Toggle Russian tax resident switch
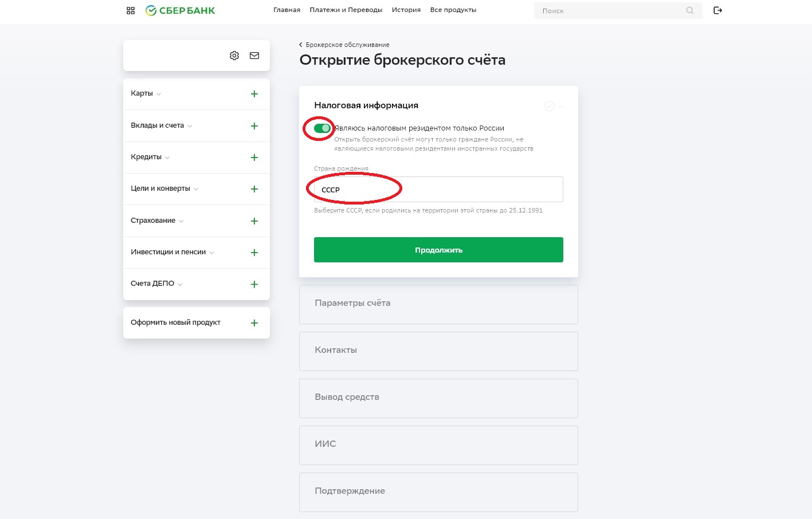The width and height of the screenshot is (812, 519). pos(322,128)
